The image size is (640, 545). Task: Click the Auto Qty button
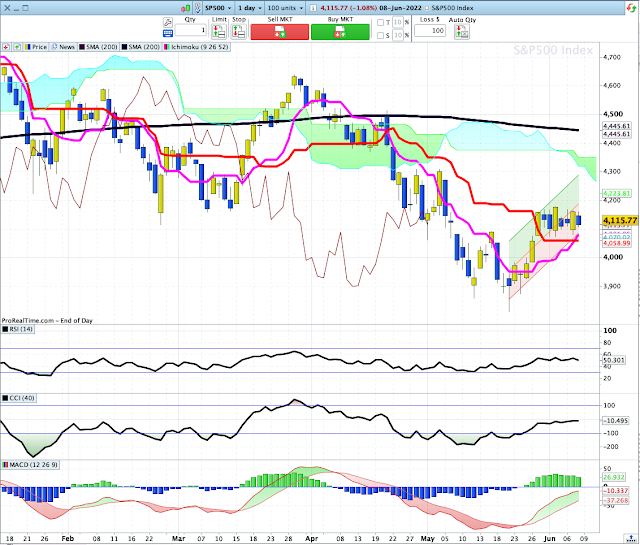tap(462, 31)
